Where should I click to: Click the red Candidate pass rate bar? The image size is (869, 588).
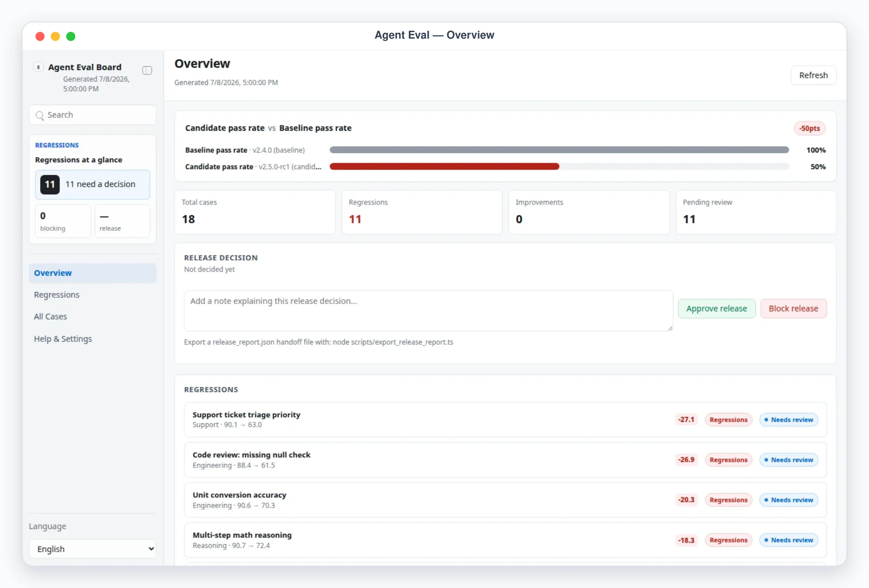pyautogui.click(x=444, y=167)
